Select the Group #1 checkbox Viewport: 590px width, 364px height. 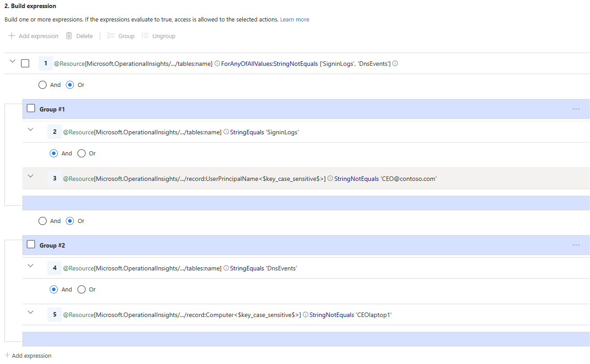(31, 108)
